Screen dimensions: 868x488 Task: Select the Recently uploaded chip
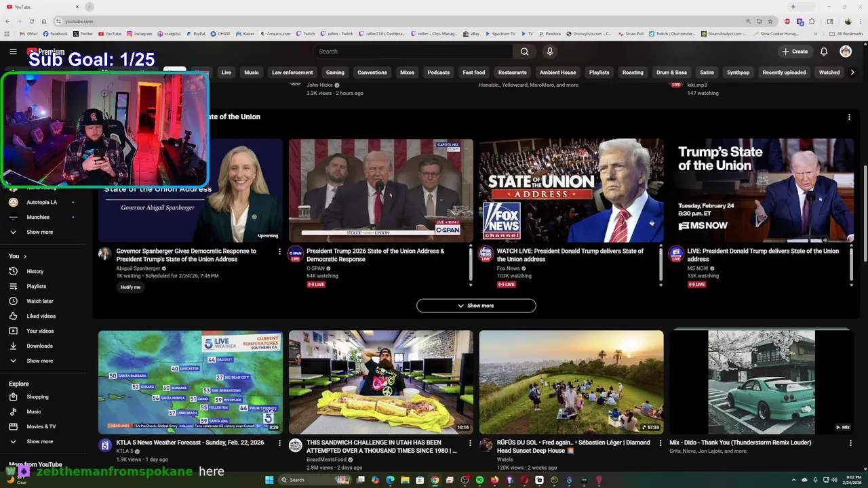784,73
